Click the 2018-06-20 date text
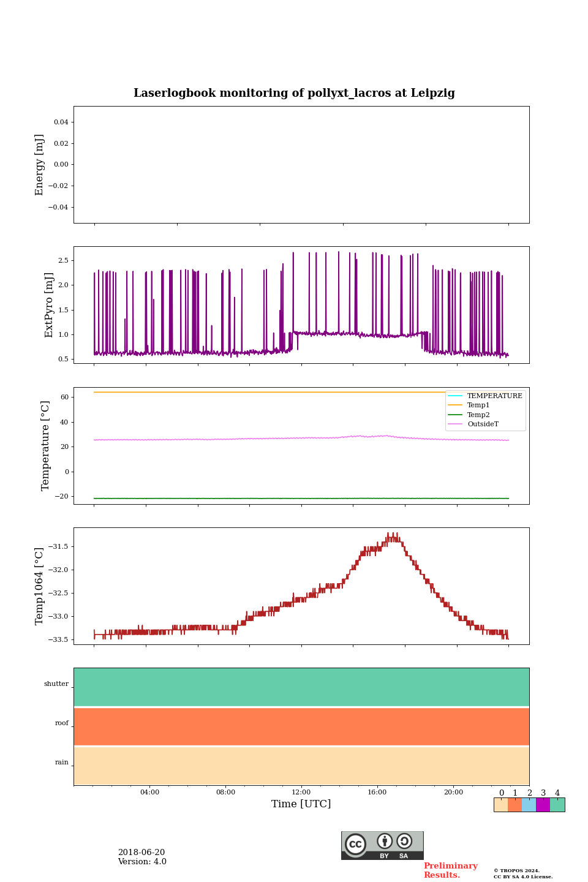 [141, 853]
